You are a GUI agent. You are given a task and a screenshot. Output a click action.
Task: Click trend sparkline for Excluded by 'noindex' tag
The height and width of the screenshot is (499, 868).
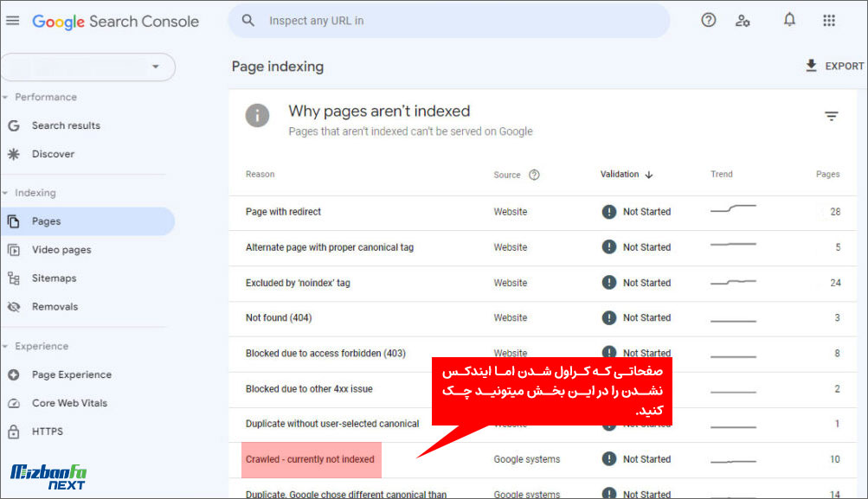(x=733, y=282)
